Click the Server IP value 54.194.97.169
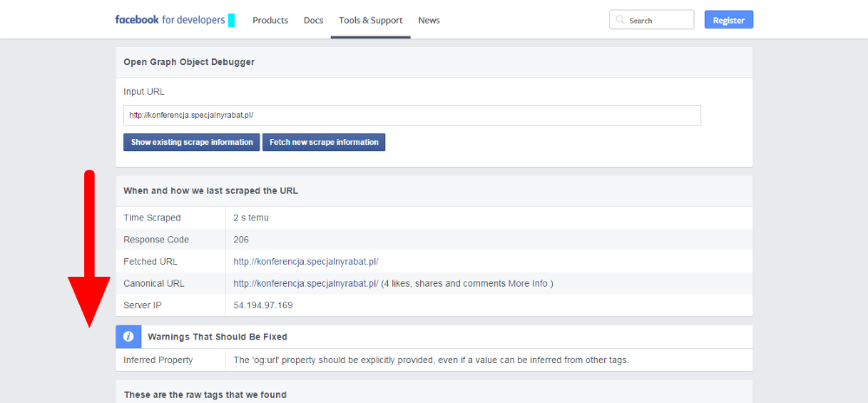 pyautogui.click(x=263, y=305)
